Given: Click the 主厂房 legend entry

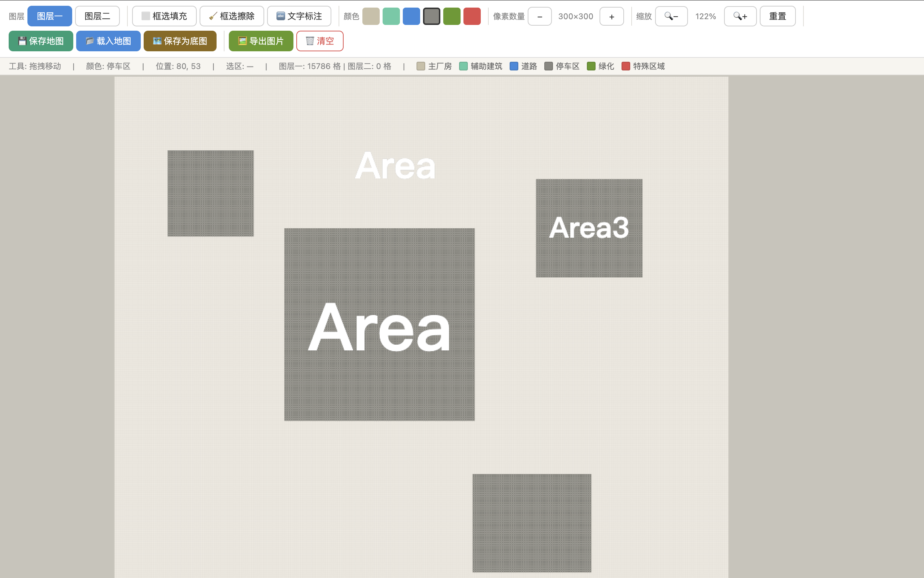Looking at the screenshot, I should tap(434, 66).
